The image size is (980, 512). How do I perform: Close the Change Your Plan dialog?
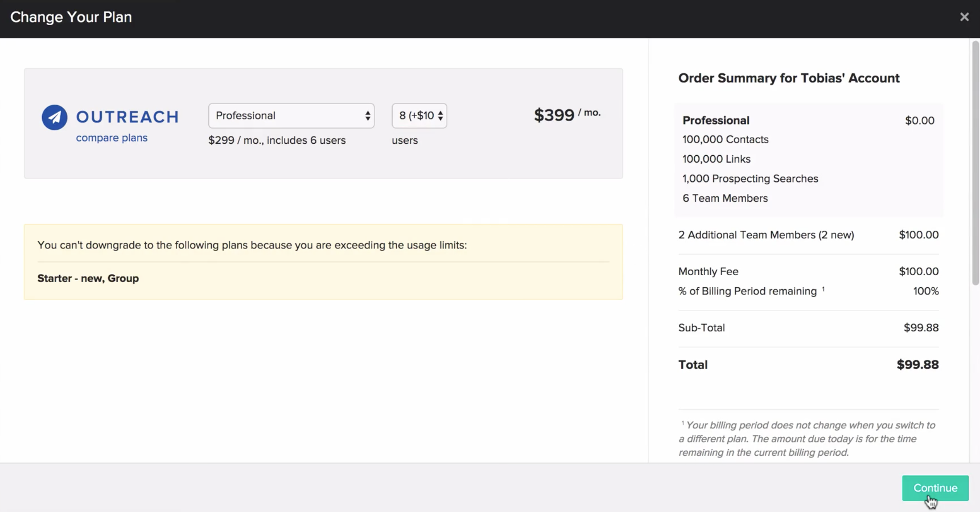964,17
